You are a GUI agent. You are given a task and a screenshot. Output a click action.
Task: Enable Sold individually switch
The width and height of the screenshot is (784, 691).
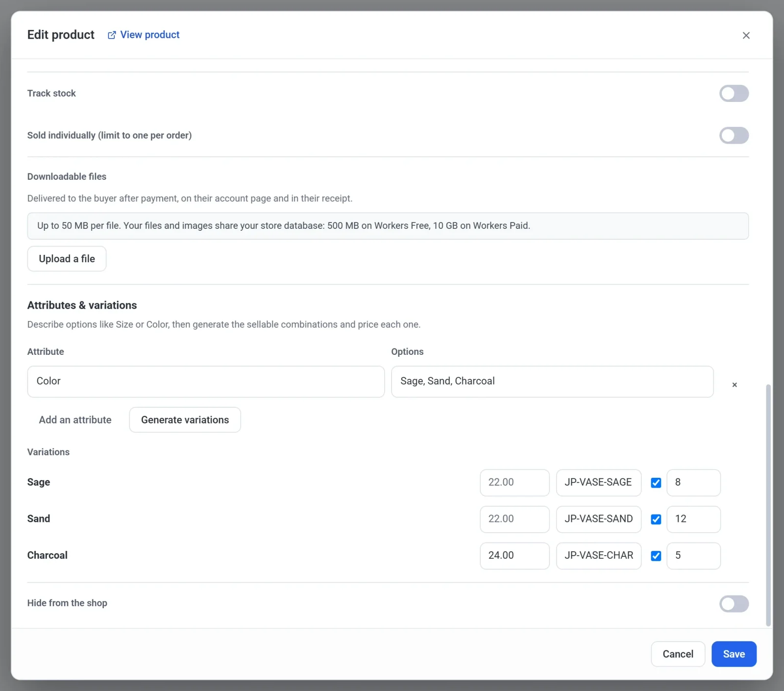pyautogui.click(x=734, y=135)
